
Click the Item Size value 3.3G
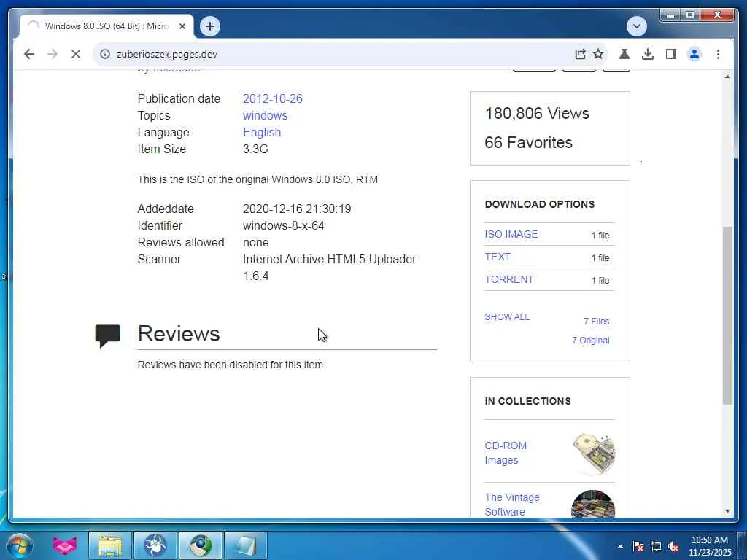tap(255, 149)
